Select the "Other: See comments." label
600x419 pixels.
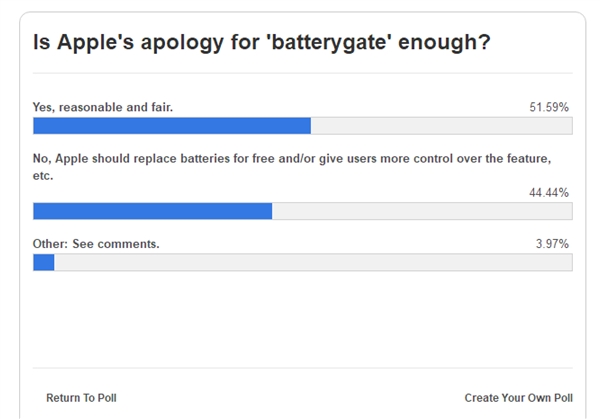pos(96,243)
